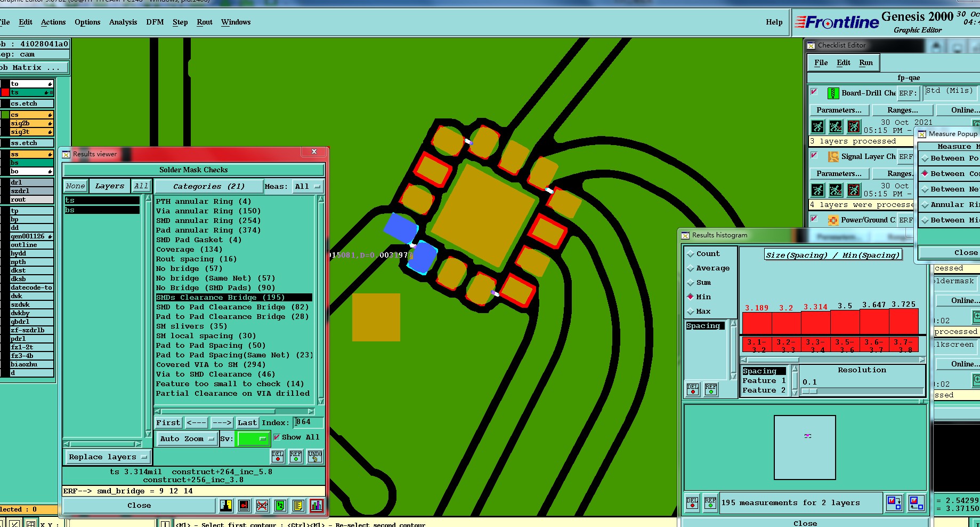The width and height of the screenshot is (980, 527).
Task: Click the Index input field
Action: [309, 422]
